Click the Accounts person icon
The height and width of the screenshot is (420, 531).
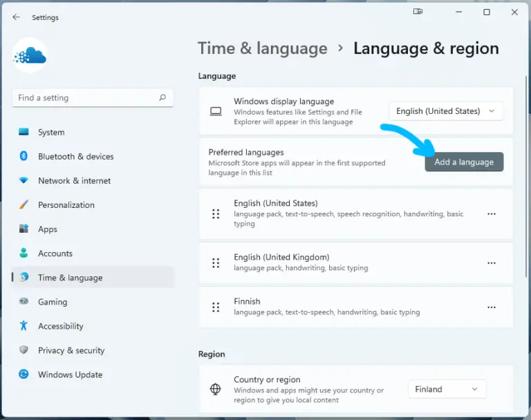[x=24, y=253]
